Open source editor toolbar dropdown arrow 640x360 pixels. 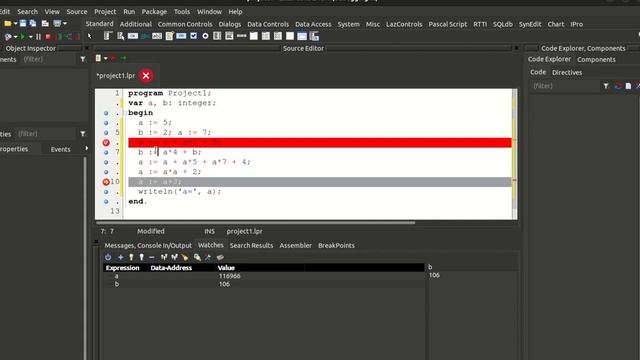[x=105, y=58]
